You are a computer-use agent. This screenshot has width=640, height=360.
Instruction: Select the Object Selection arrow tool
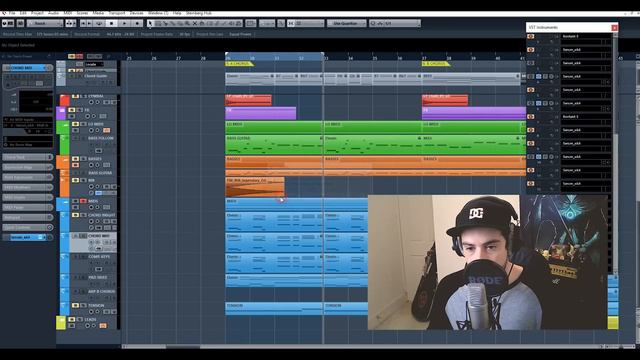tap(150, 24)
